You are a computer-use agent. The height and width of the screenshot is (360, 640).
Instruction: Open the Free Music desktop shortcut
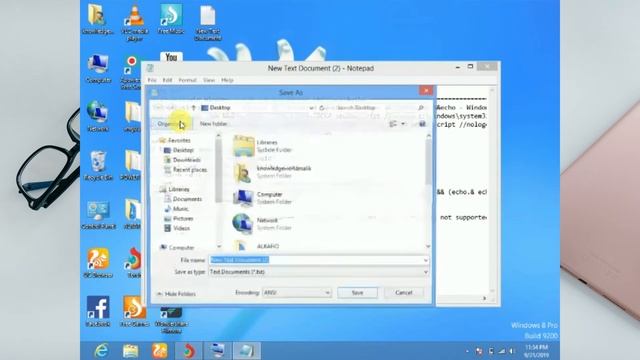tap(171, 19)
